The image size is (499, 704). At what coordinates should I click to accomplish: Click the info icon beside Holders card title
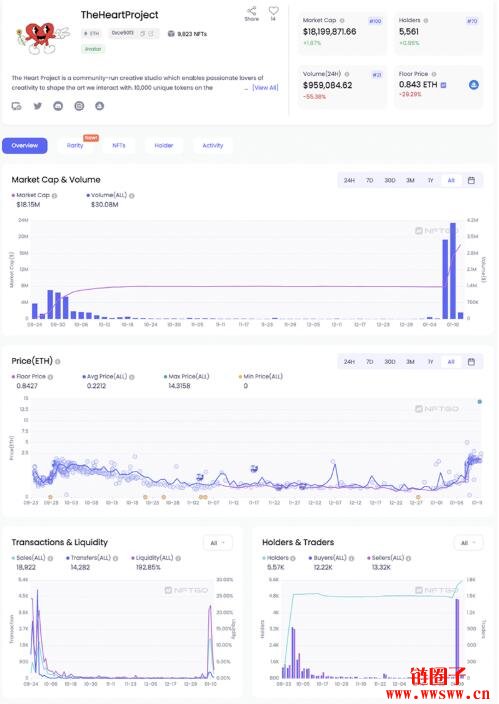[426, 21]
